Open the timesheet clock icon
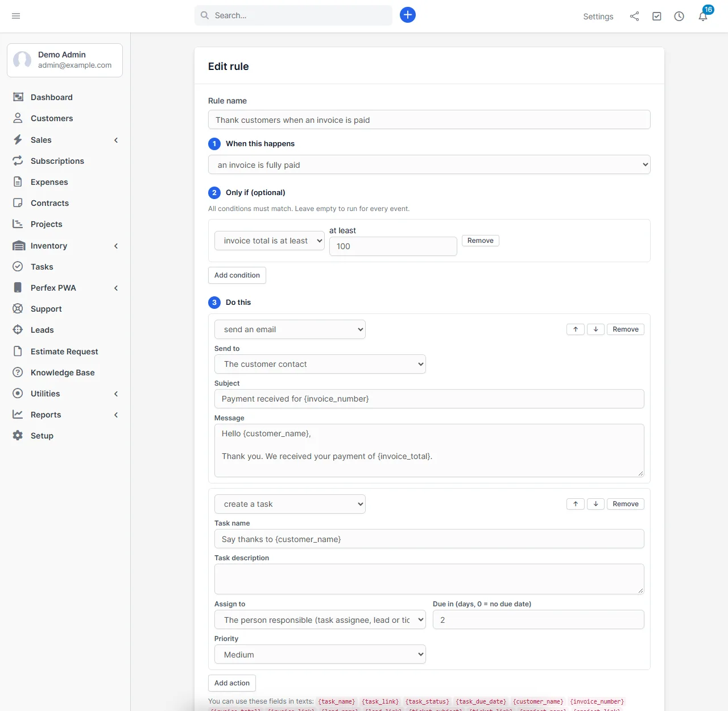The height and width of the screenshot is (711, 728). pyautogui.click(x=679, y=16)
